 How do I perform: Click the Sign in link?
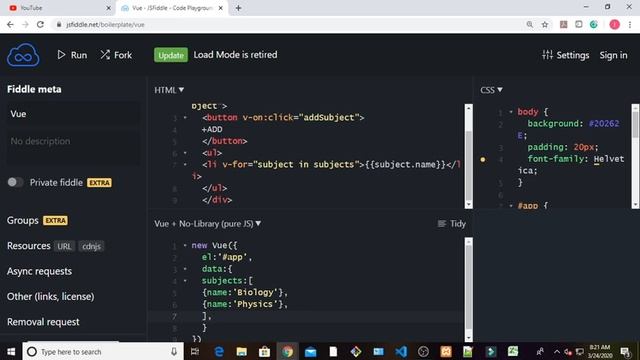click(x=613, y=55)
